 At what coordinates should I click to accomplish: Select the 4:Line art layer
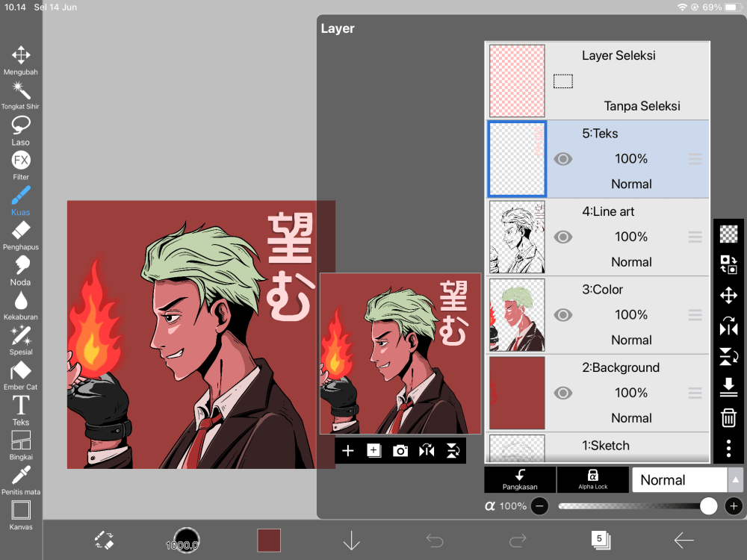pyautogui.click(x=598, y=237)
